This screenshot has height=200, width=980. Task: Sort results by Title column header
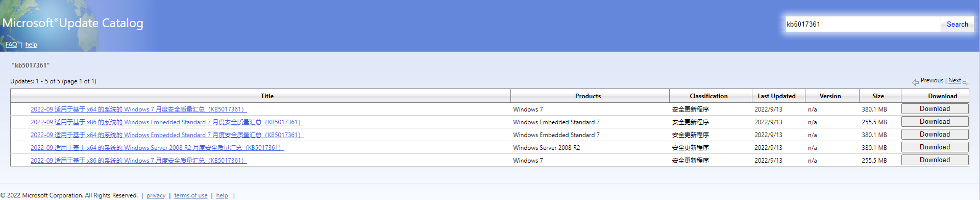point(267,96)
